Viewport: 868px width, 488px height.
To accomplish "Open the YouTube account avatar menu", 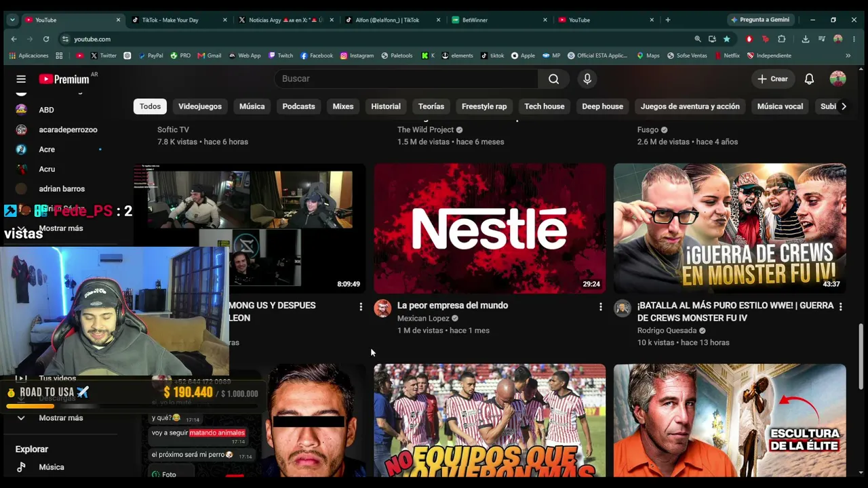I will 837,79.
